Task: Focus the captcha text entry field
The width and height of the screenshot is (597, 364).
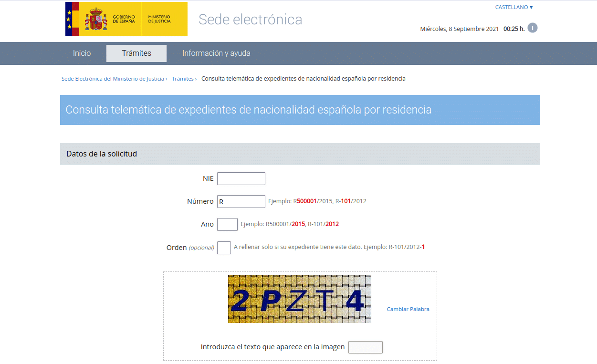Action: coord(366,347)
